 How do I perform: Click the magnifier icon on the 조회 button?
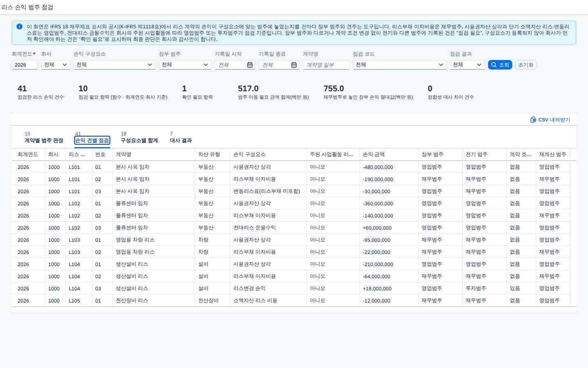494,65
